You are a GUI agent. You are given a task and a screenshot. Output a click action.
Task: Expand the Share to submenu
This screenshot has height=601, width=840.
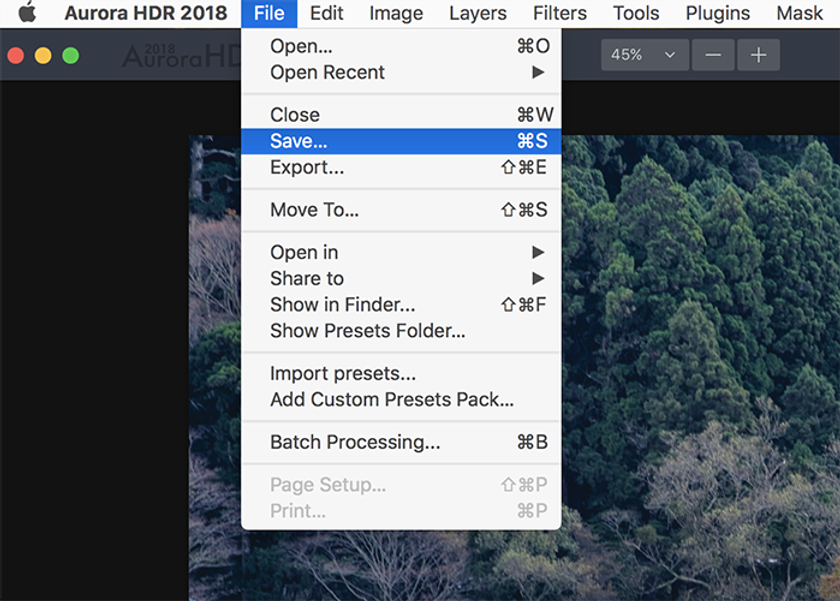point(401,279)
